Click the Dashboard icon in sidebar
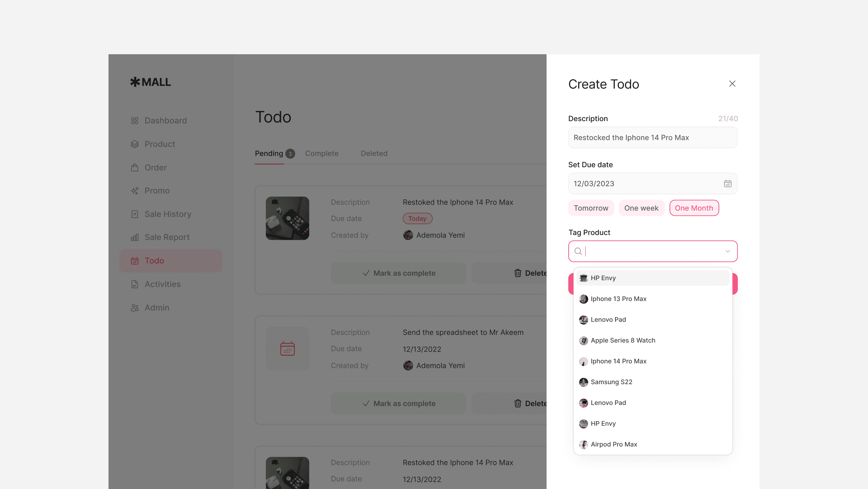 pos(134,121)
